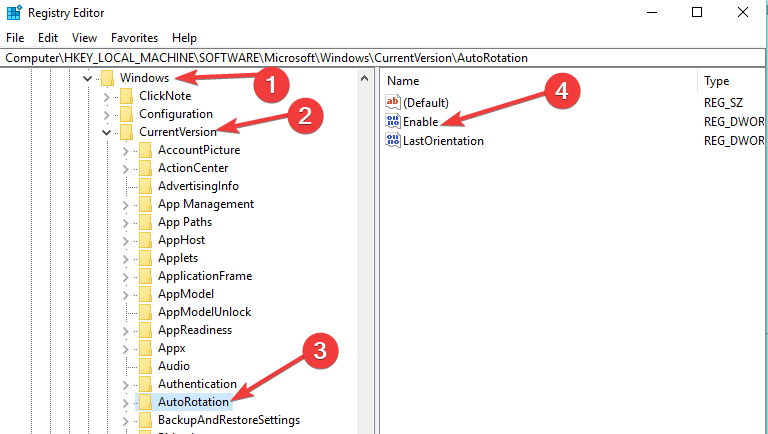Click the CurrentVersion folder icon

(x=126, y=132)
